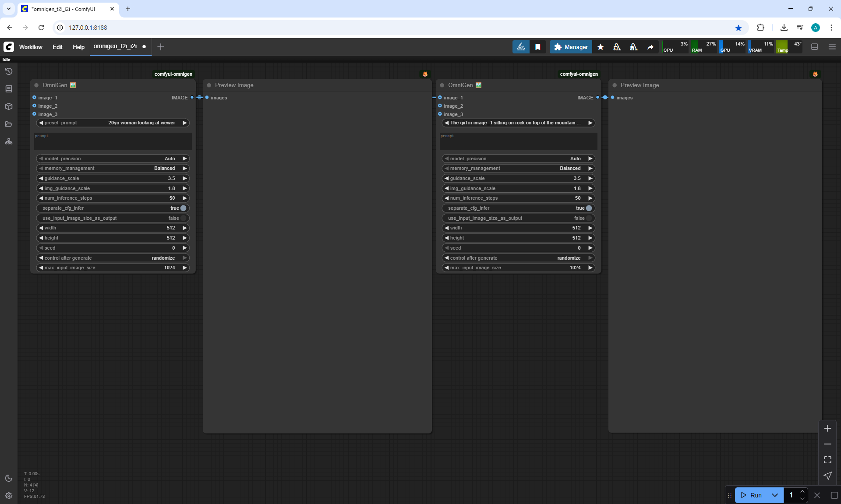Open the model library tree icon

click(9, 141)
